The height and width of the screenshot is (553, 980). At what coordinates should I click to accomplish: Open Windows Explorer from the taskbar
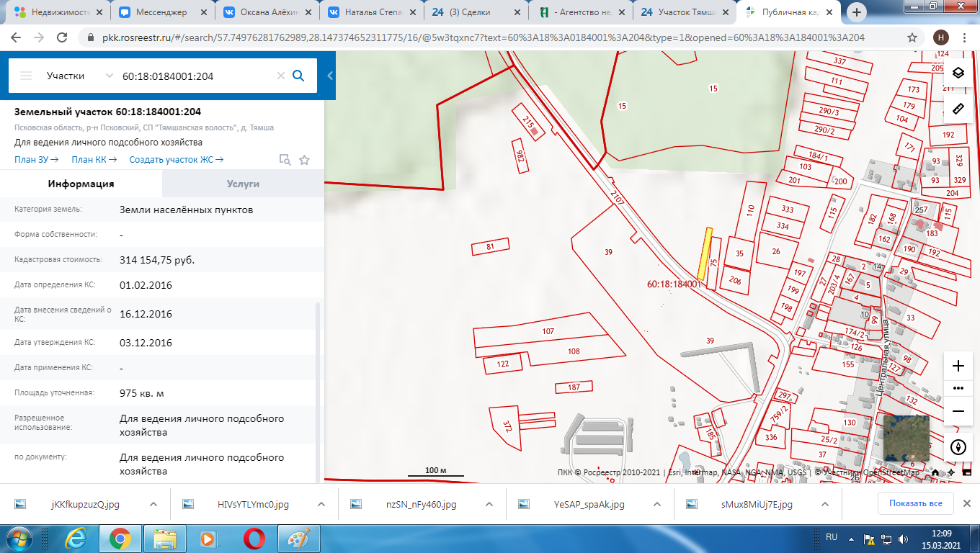tap(164, 538)
